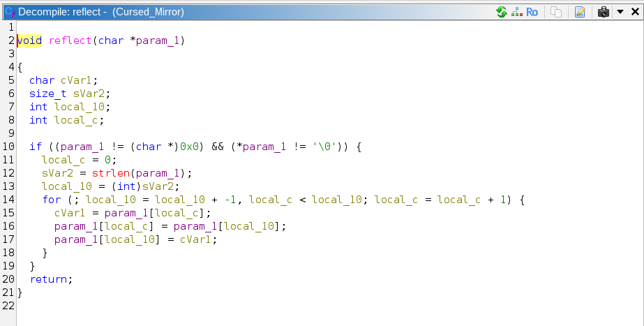Select 'sVar2' in its size_t declaration

(89, 94)
